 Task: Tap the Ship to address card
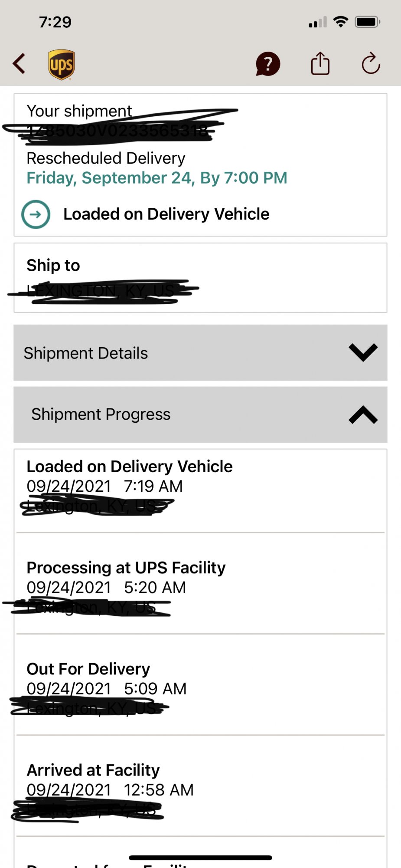tap(200, 278)
